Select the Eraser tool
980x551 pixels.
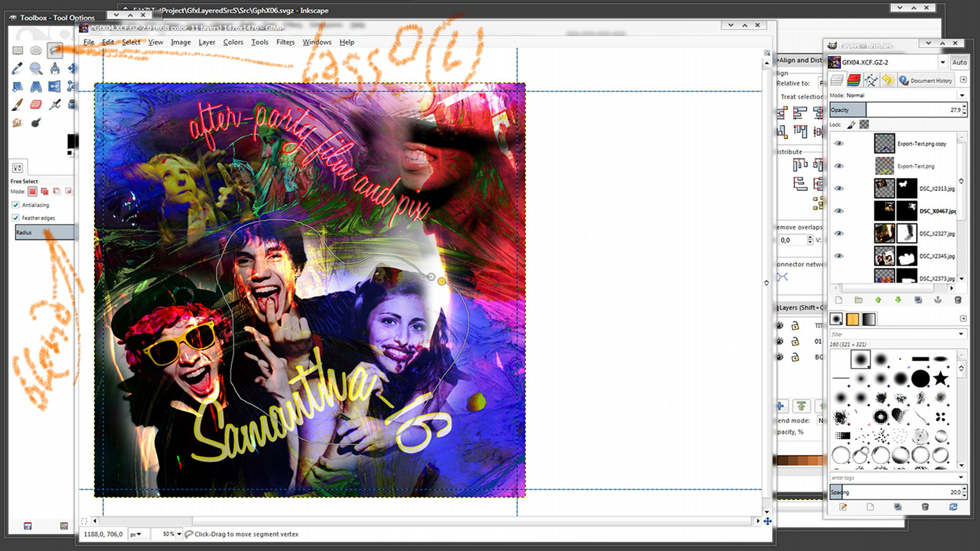pyautogui.click(x=35, y=105)
